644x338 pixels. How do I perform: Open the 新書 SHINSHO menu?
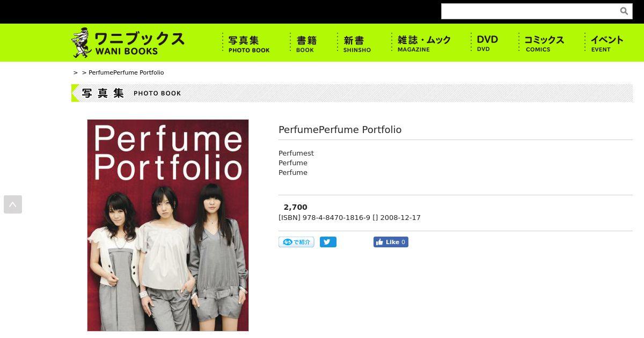(357, 43)
